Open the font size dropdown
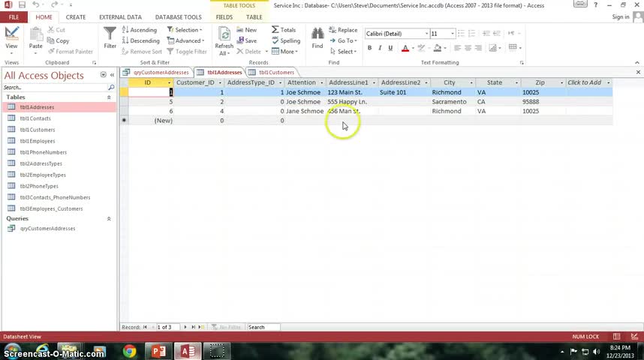The height and width of the screenshot is (360, 644). tap(453, 34)
